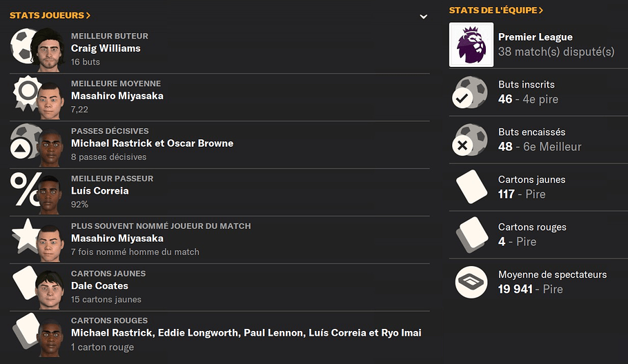Click the goals scored checkmark ball icon
Screen dimensions: 628x364
coord(470,93)
